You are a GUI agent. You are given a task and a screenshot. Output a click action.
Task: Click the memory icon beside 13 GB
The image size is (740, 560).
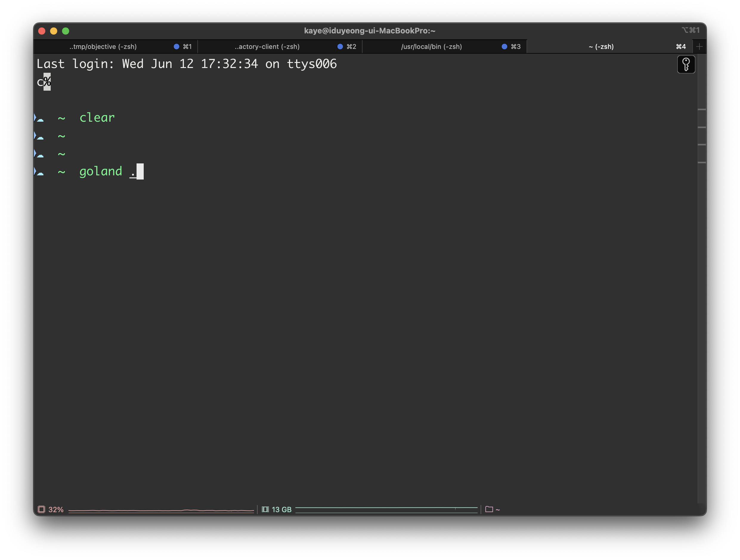click(265, 509)
